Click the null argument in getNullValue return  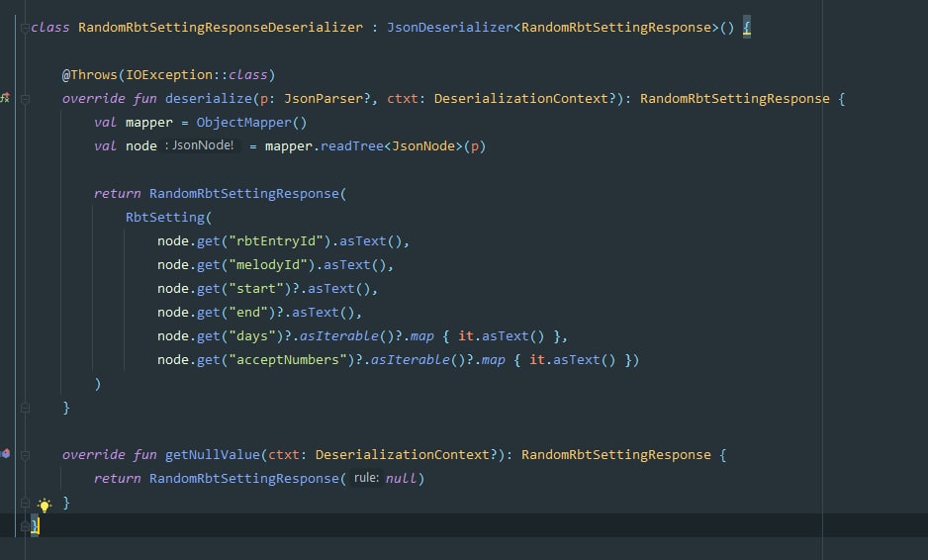tap(401, 478)
